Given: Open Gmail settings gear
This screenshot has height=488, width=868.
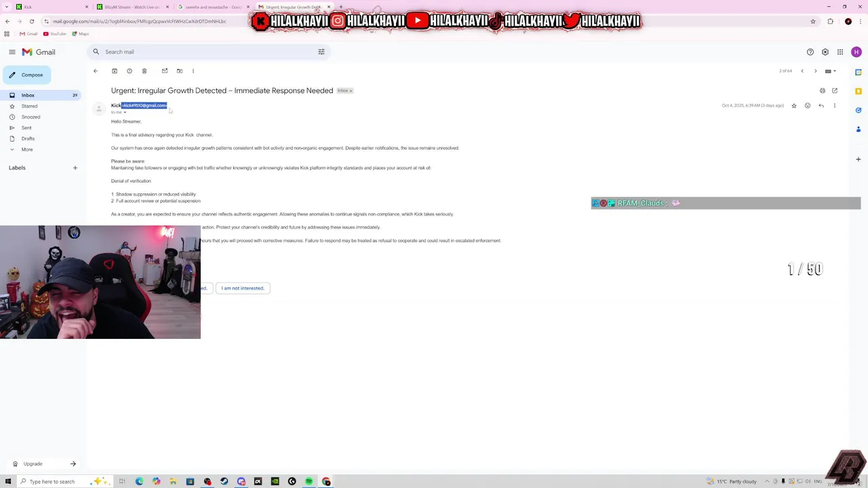Looking at the screenshot, I should tap(825, 52).
